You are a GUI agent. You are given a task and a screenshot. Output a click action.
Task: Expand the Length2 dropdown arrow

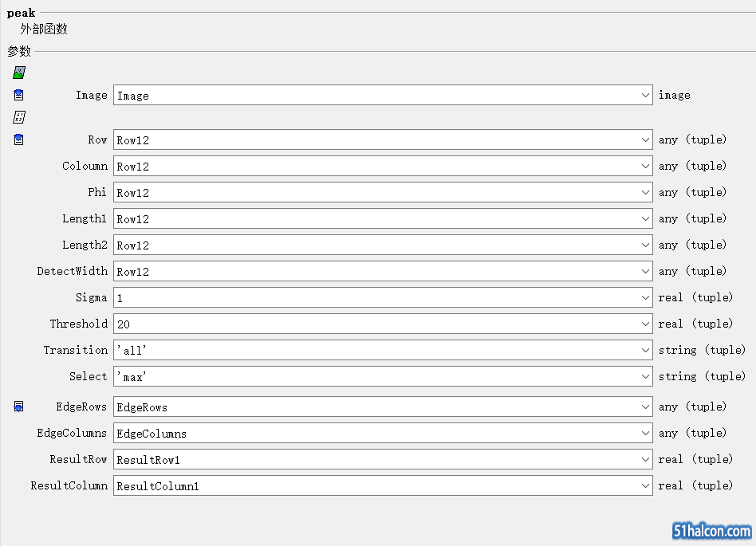(x=645, y=245)
